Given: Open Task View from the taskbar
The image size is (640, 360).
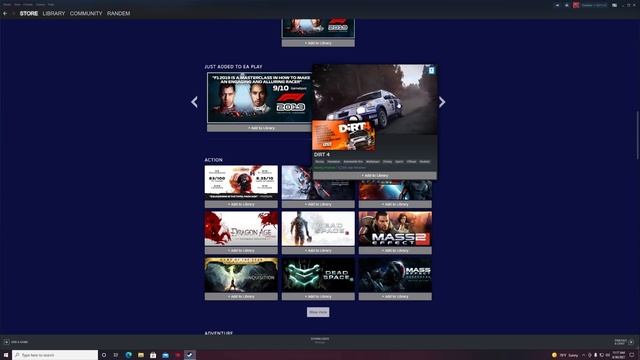Looking at the screenshot, I should coord(116,355).
